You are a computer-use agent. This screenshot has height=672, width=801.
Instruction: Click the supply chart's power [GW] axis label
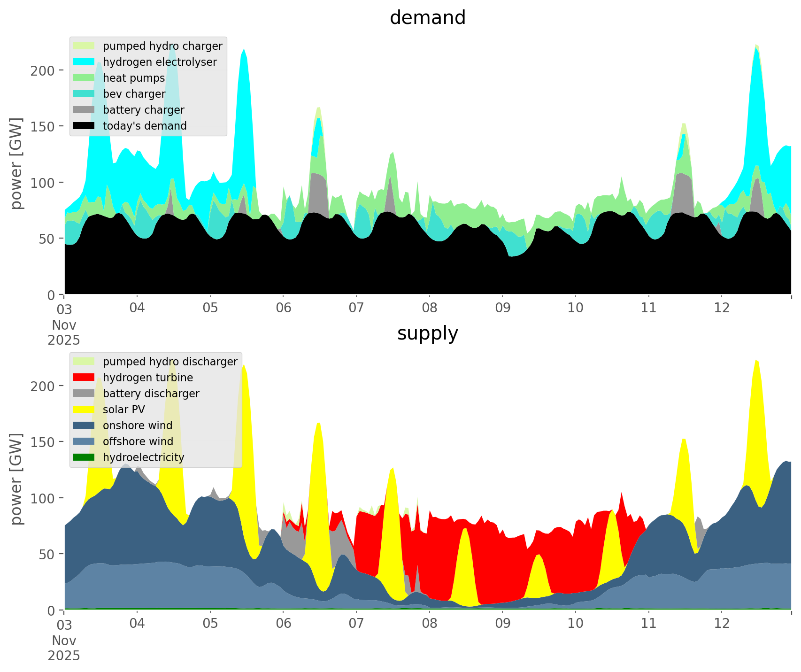pyautogui.click(x=16, y=479)
